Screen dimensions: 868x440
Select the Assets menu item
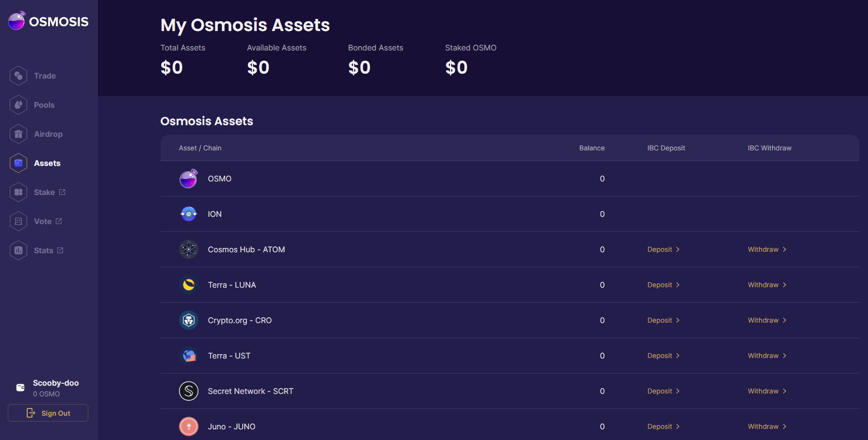47,163
